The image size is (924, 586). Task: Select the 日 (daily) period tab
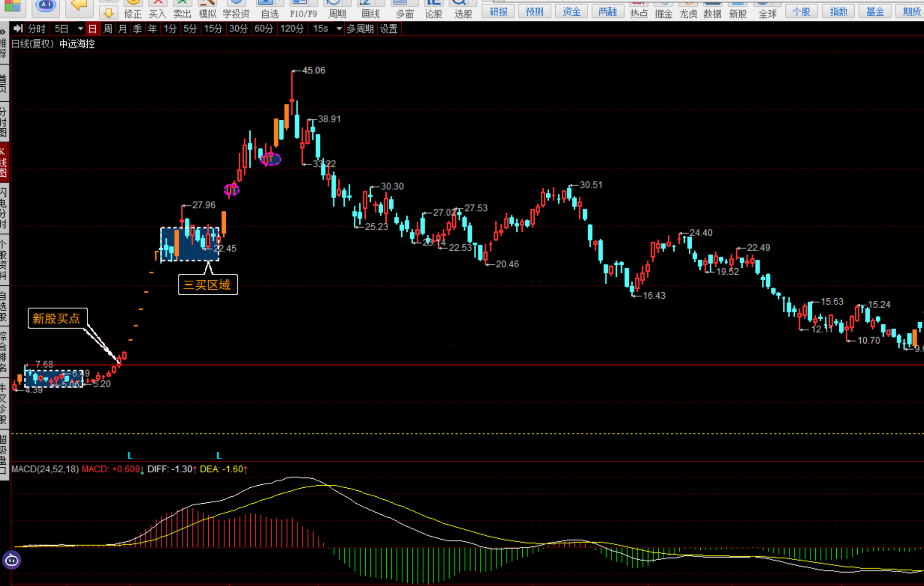pos(92,29)
